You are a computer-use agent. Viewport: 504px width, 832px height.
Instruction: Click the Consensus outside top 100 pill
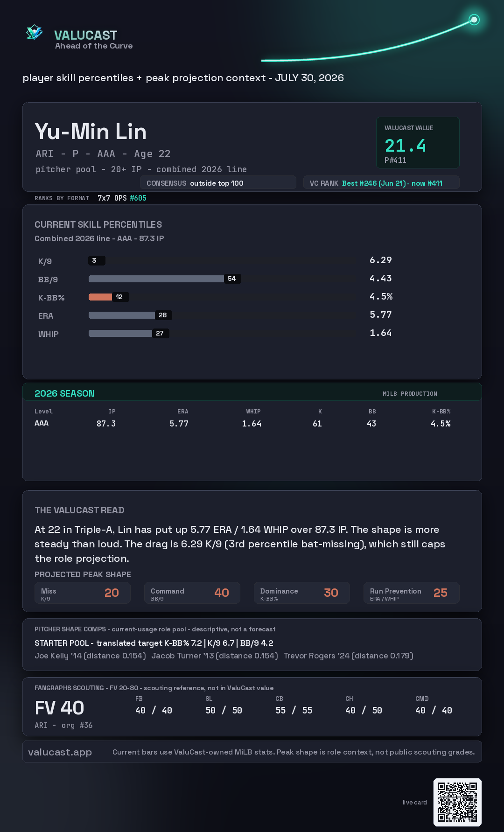[x=218, y=183]
